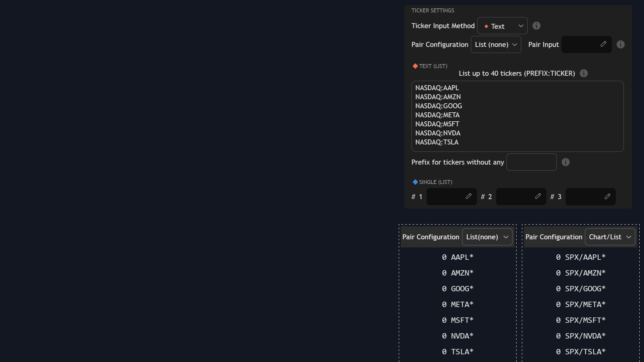Click pencil icon in single ticker #2
This screenshot has height=362, width=644.
(x=538, y=196)
